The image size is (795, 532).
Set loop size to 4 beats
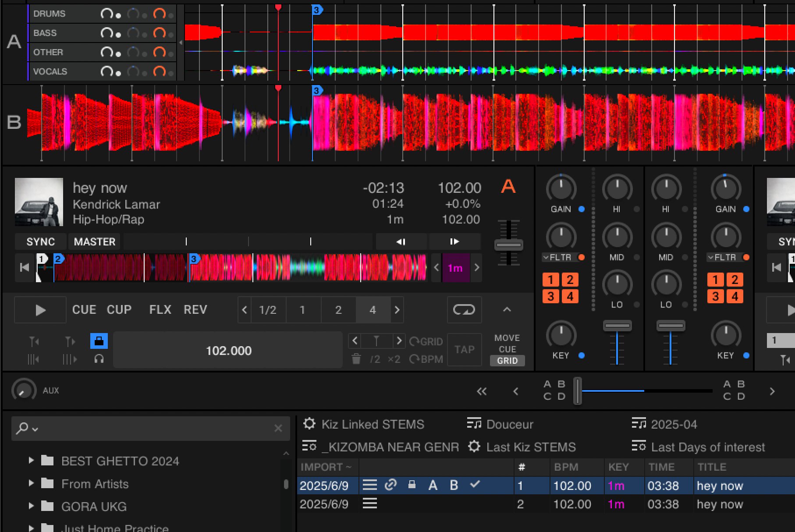[x=373, y=310]
